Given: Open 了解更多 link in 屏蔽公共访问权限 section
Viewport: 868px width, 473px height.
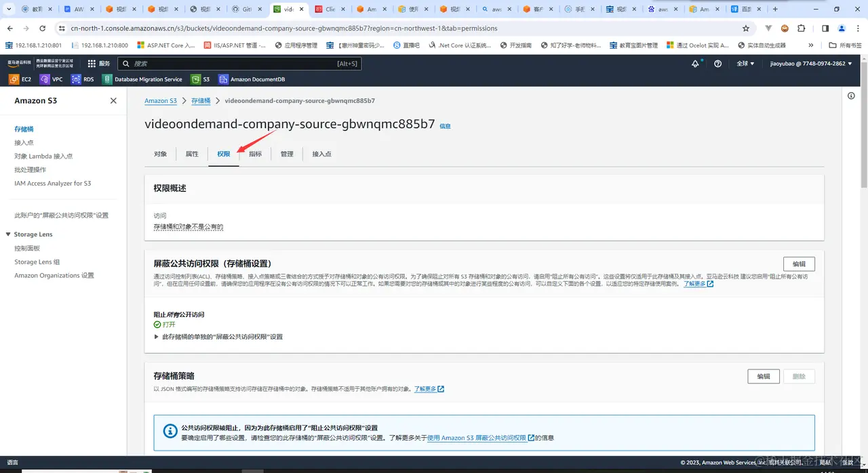Looking at the screenshot, I should (x=698, y=284).
